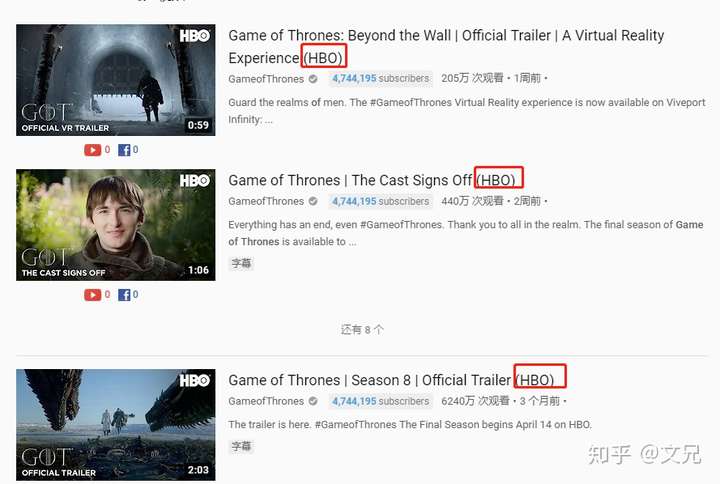The width and height of the screenshot is (720, 484).
Task: Click 4,744,195 subscribers badge on Season 8 trailer
Action: coord(381,401)
